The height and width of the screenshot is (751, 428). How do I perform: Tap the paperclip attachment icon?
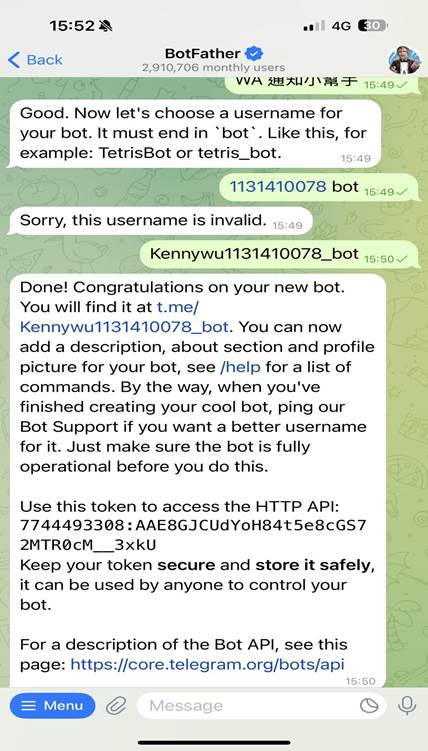[116, 706]
